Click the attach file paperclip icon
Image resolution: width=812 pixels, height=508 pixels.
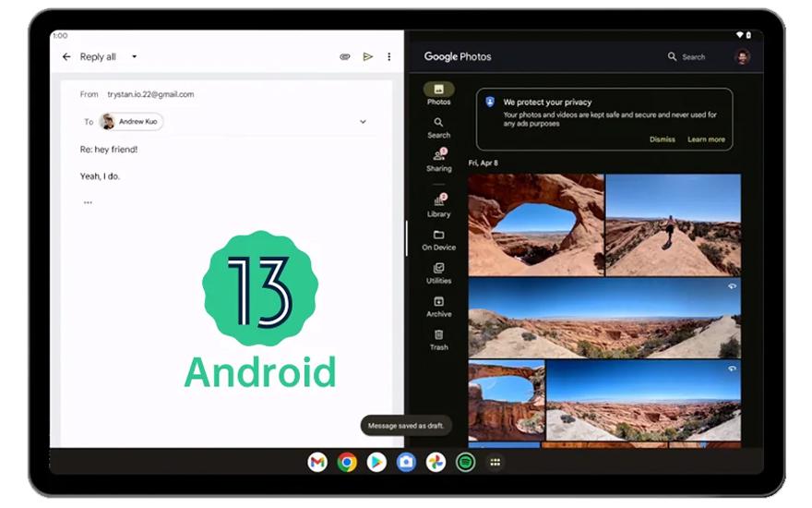click(x=345, y=57)
